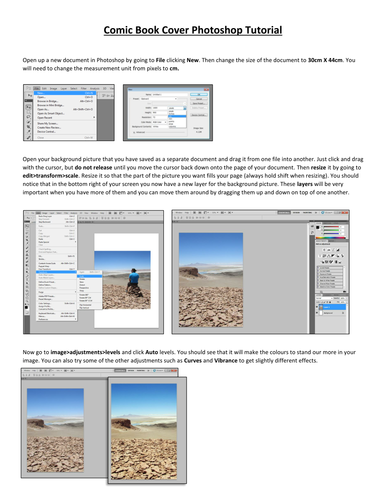Open File menu in first Photoshop screenshot

click(x=37, y=89)
